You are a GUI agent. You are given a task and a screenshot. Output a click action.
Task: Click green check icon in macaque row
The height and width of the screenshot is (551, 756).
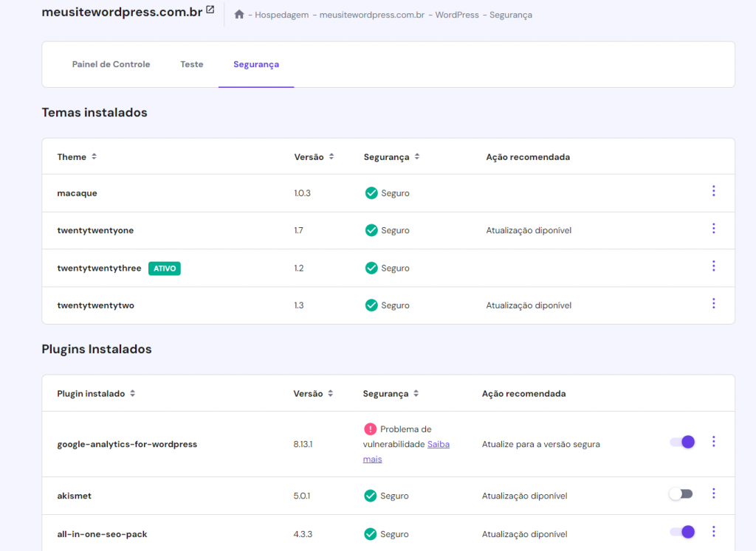371,193
